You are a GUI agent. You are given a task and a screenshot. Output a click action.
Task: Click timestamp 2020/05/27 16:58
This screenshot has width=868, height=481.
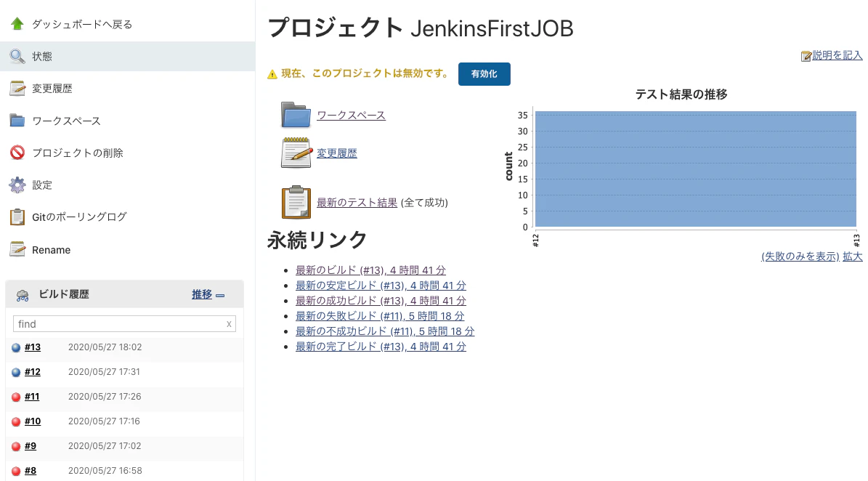pyautogui.click(x=105, y=471)
